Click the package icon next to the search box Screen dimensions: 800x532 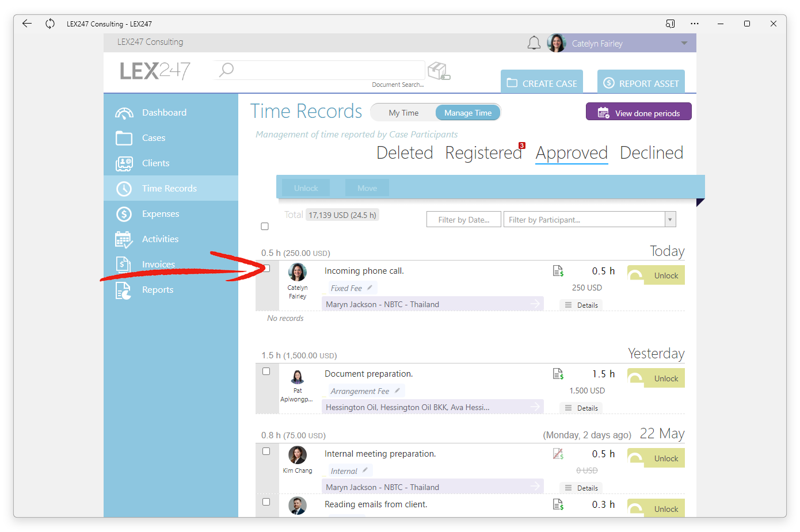coord(439,71)
